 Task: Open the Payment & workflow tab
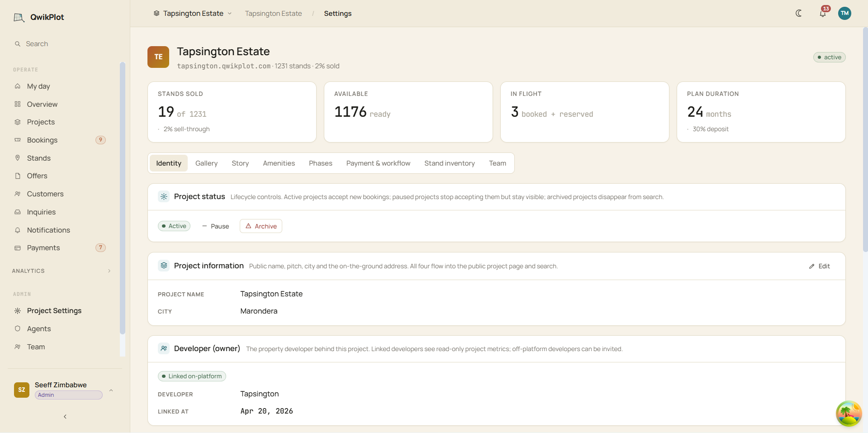(378, 163)
